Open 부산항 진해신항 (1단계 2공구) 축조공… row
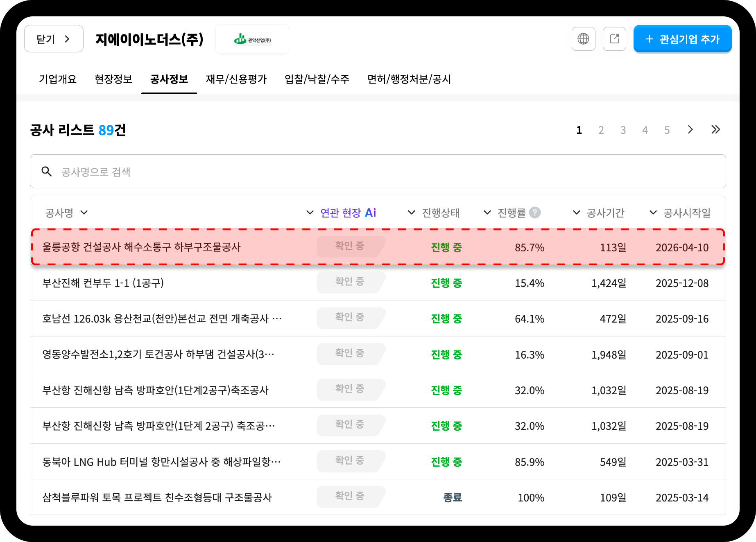Viewport: 756px width, 542px height. coord(378,426)
